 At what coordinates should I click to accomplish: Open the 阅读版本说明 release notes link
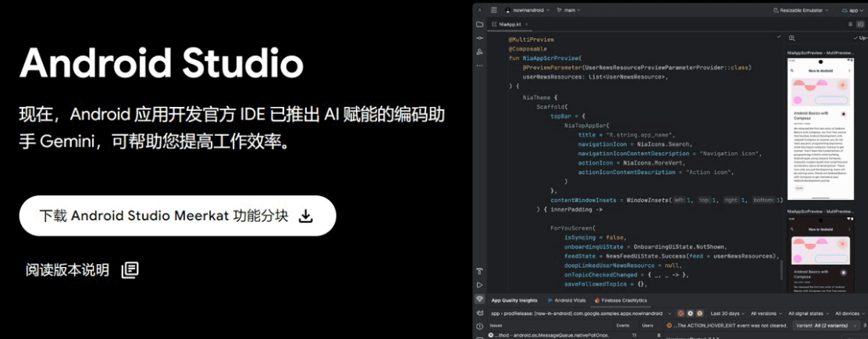pos(67,270)
